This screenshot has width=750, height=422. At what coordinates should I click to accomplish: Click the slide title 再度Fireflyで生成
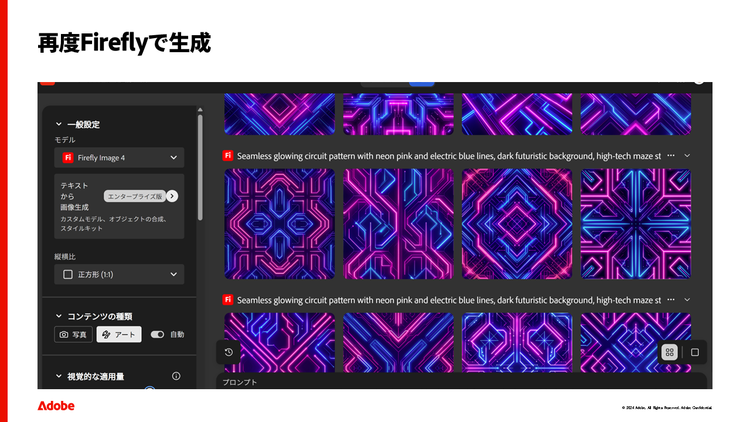[x=124, y=43]
